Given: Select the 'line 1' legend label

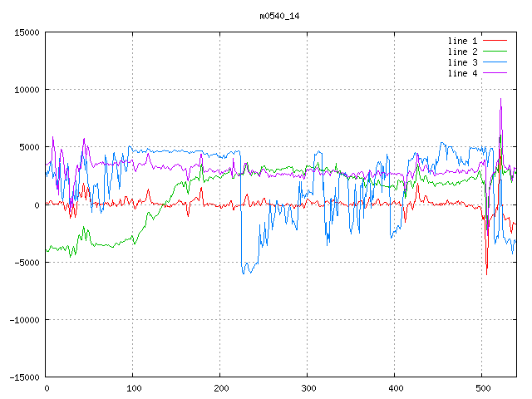Looking at the screenshot, I should (x=462, y=41).
